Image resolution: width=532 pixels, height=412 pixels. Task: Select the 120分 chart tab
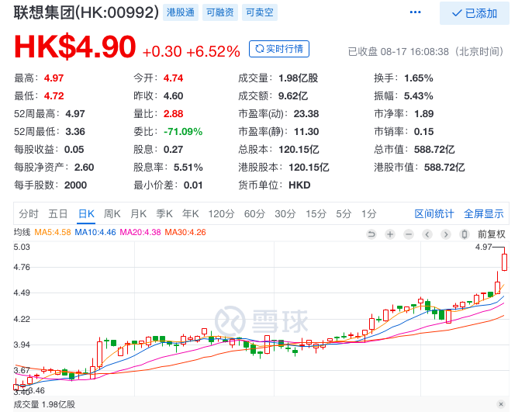(x=221, y=214)
